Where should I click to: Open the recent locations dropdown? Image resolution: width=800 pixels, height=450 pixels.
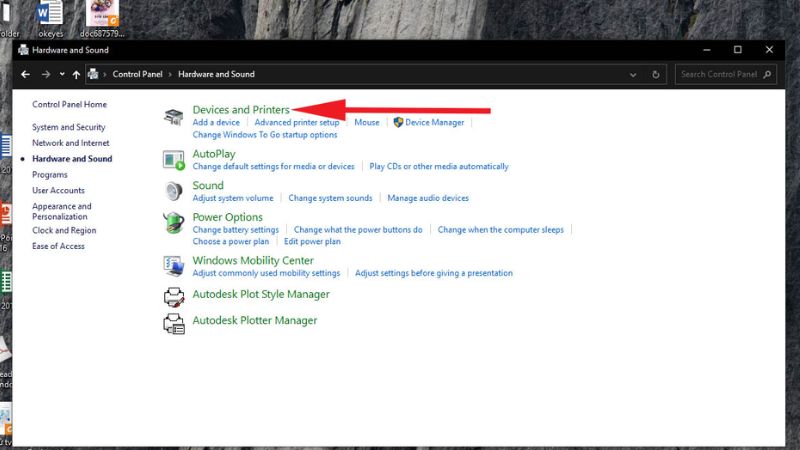click(62, 74)
